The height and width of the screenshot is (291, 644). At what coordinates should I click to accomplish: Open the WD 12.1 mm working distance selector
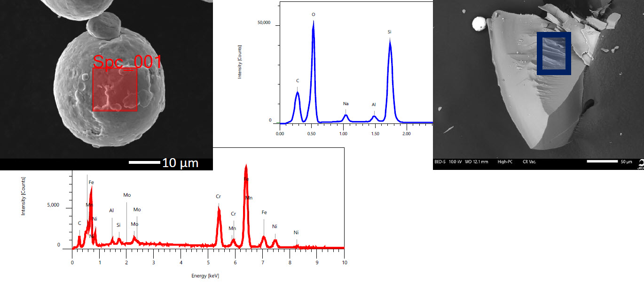[x=477, y=161]
